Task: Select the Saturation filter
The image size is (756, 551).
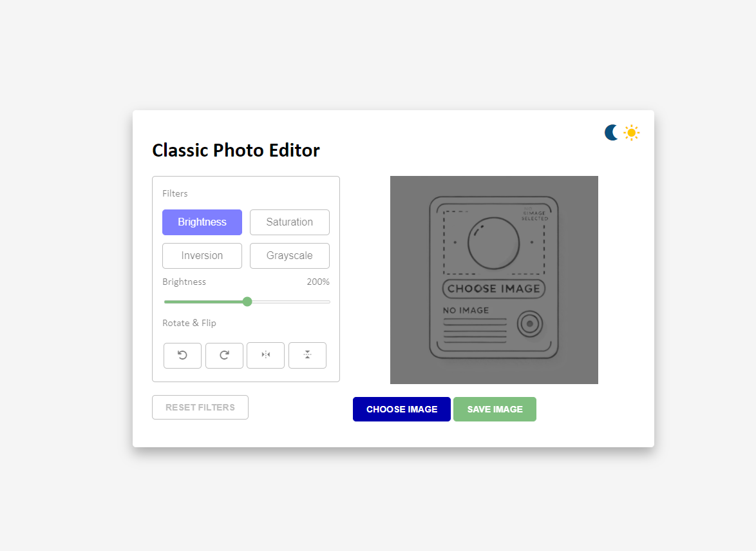Action: pos(289,222)
